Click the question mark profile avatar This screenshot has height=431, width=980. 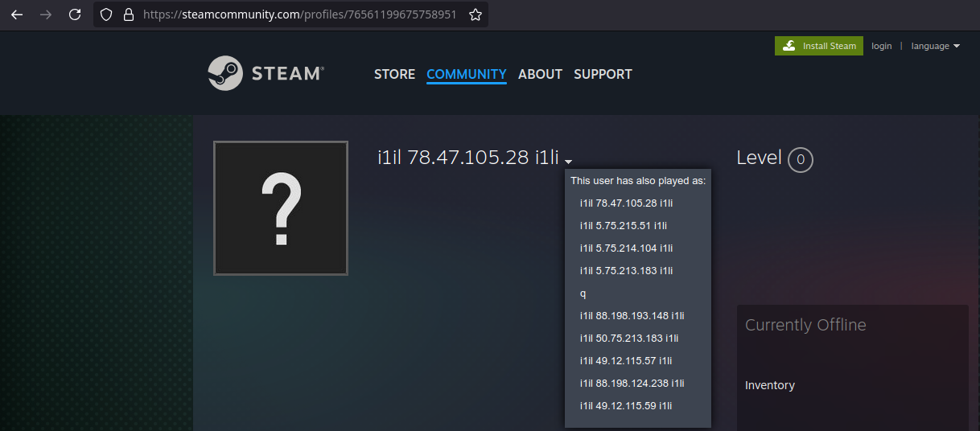[281, 208]
